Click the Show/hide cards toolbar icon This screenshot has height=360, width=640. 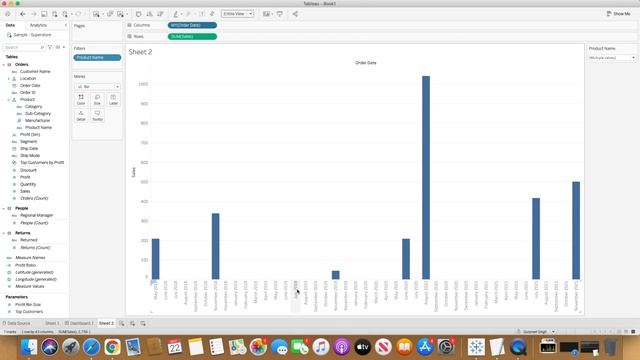click(x=266, y=14)
